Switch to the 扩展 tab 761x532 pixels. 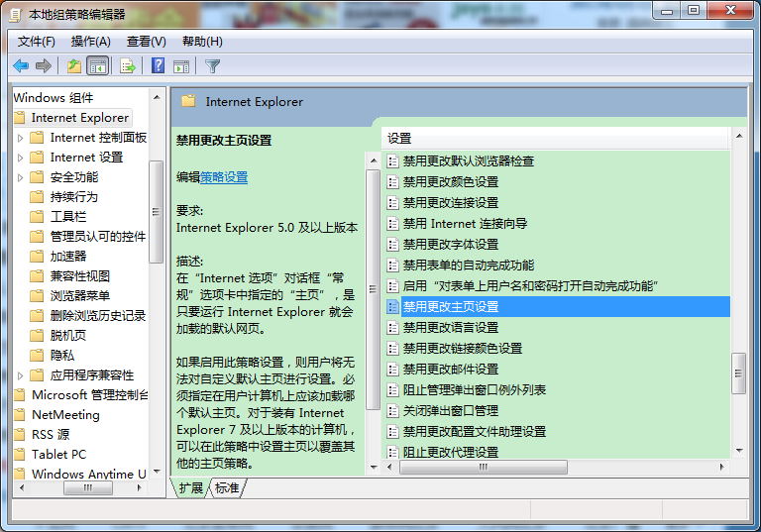(190, 487)
